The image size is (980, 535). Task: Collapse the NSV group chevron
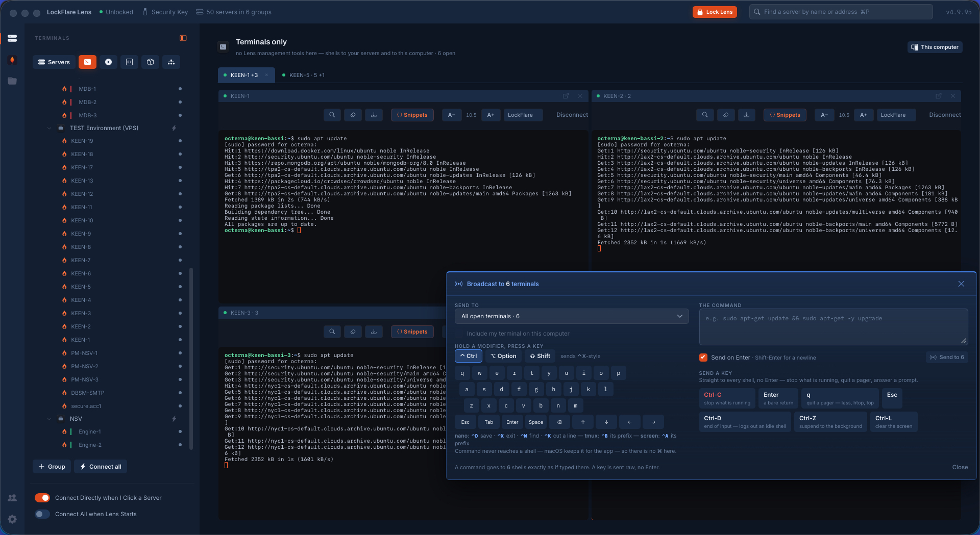pos(50,419)
